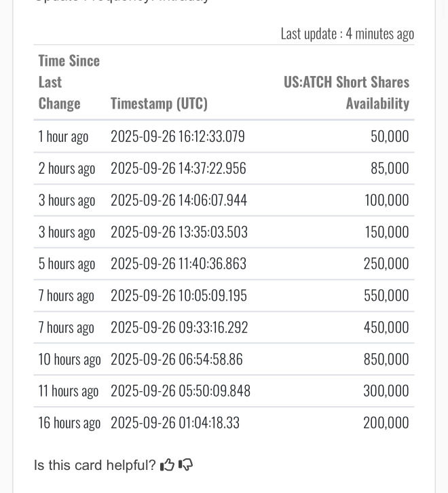The height and width of the screenshot is (493, 448).
Task: Click the Time Since Last Change column header
Action: pos(69,81)
